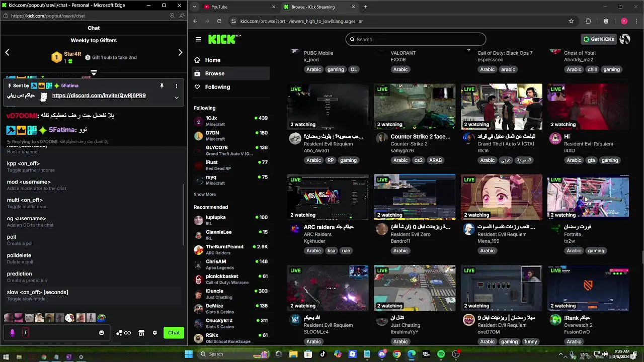Screen dimensions: 644x362
Task: Click the green Chat send button
Action: click(174, 333)
